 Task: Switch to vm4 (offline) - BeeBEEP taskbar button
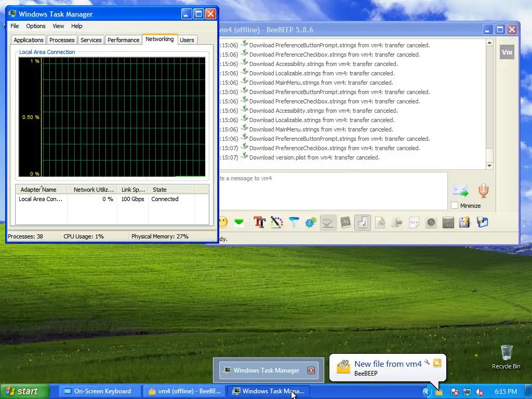coord(184,391)
